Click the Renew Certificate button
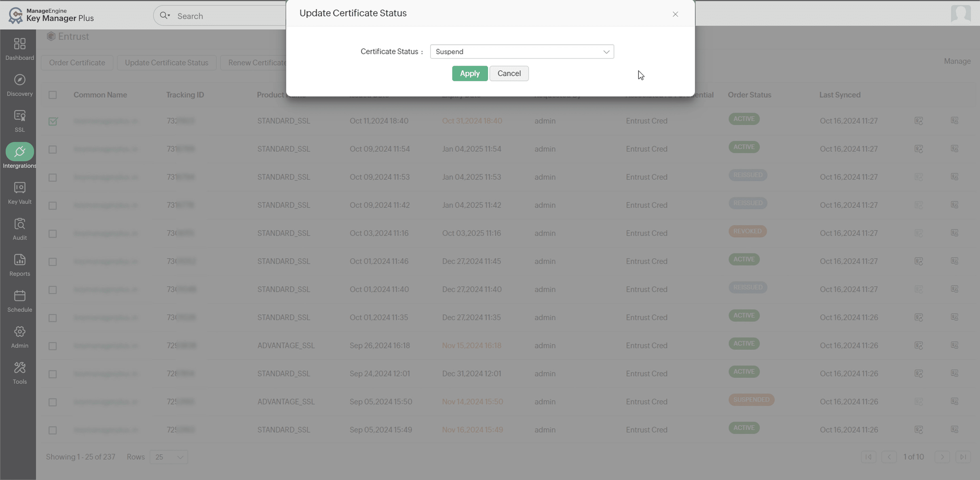980x480 pixels. click(x=254, y=63)
